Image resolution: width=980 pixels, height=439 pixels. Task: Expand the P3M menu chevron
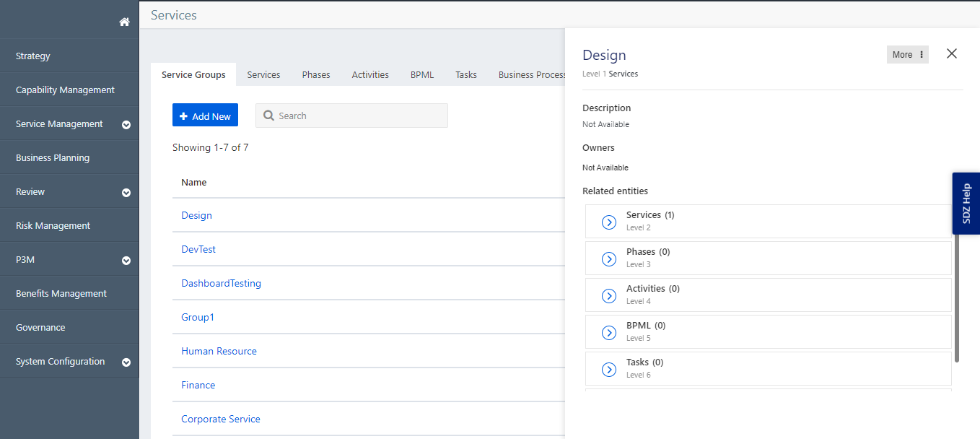pos(126,261)
